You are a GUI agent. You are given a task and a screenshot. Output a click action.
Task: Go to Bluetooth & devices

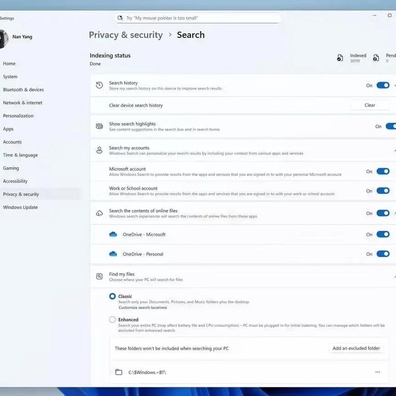(23, 90)
